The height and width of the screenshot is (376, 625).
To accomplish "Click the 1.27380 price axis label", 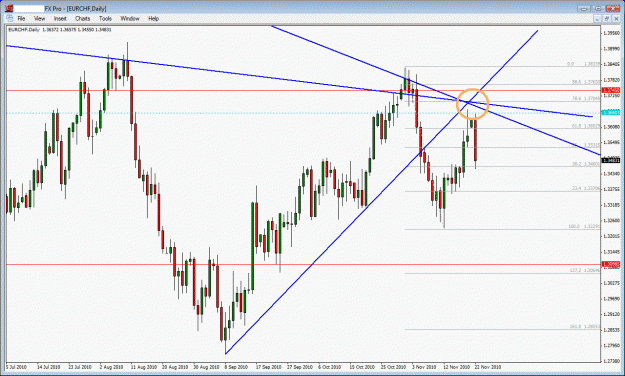I will [x=611, y=361].
